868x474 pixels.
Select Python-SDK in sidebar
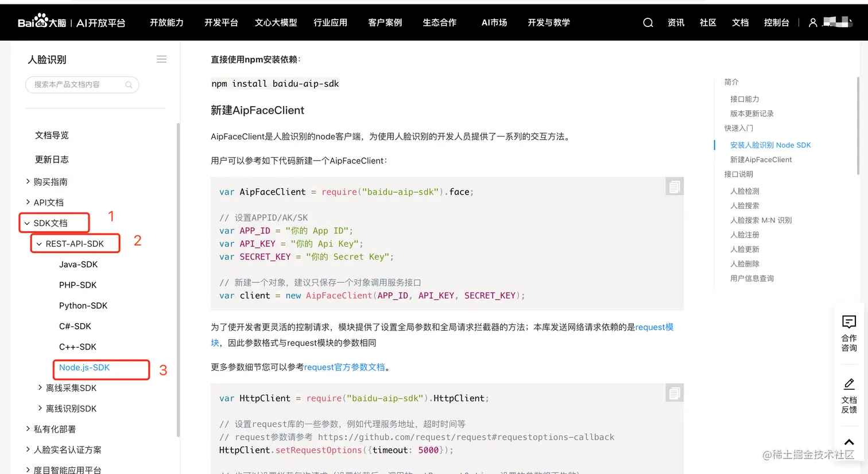[x=83, y=306]
